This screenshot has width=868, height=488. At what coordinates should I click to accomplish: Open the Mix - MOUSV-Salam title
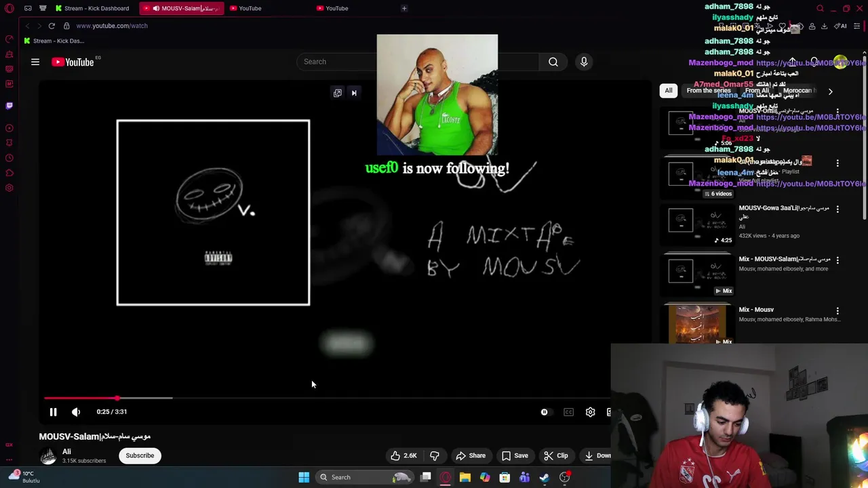pyautogui.click(x=785, y=259)
